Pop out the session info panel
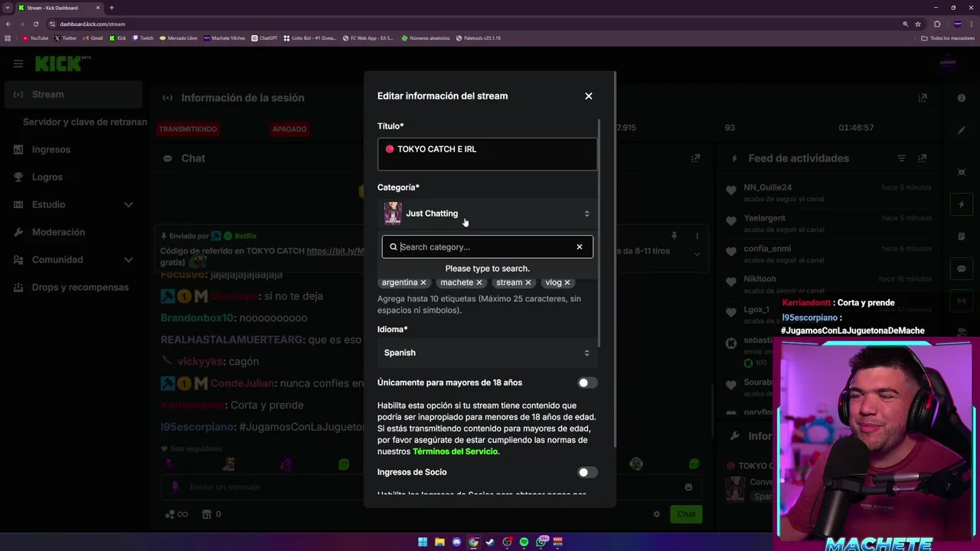Viewport: 980px width, 551px height. (x=923, y=97)
